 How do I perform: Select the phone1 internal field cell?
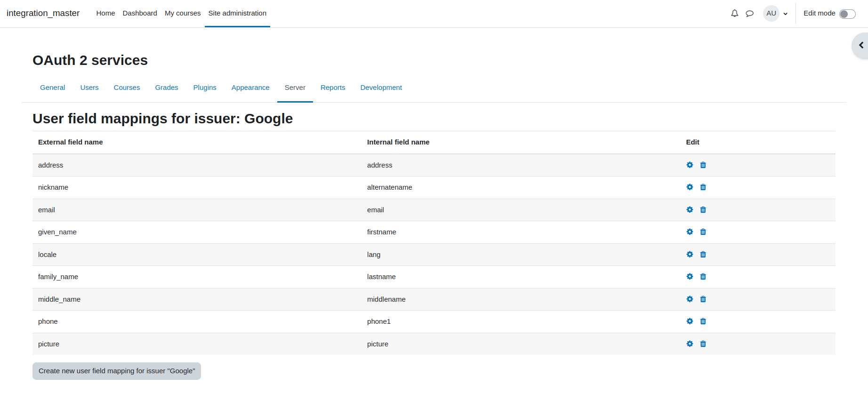coord(379,321)
